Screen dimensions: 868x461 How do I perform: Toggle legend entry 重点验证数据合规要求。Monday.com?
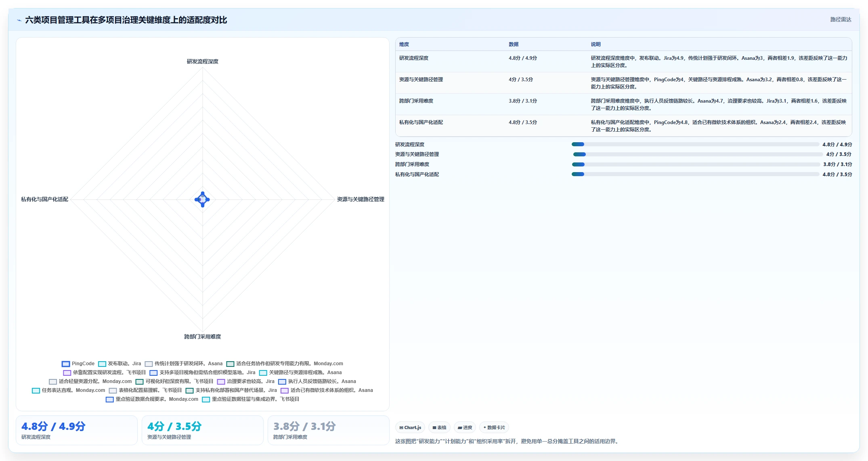[x=152, y=399]
